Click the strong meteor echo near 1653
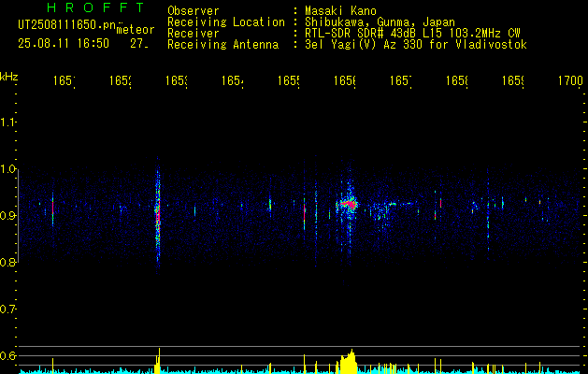 158,216
